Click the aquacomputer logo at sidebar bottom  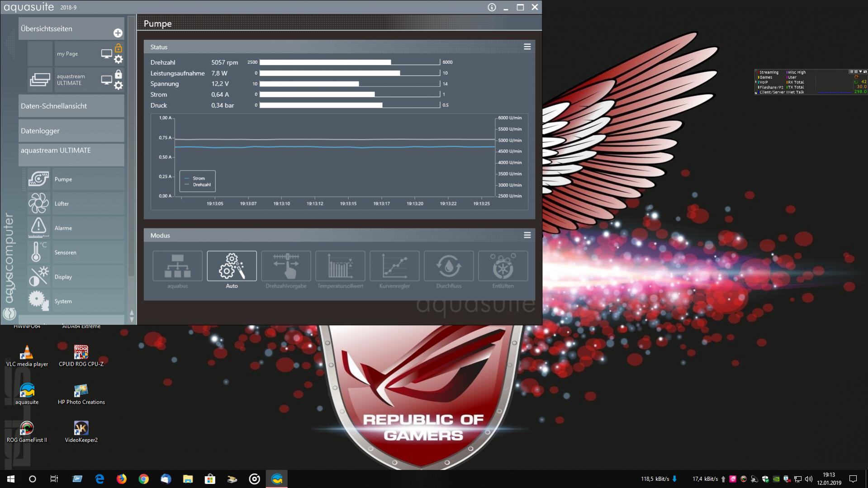(9, 313)
